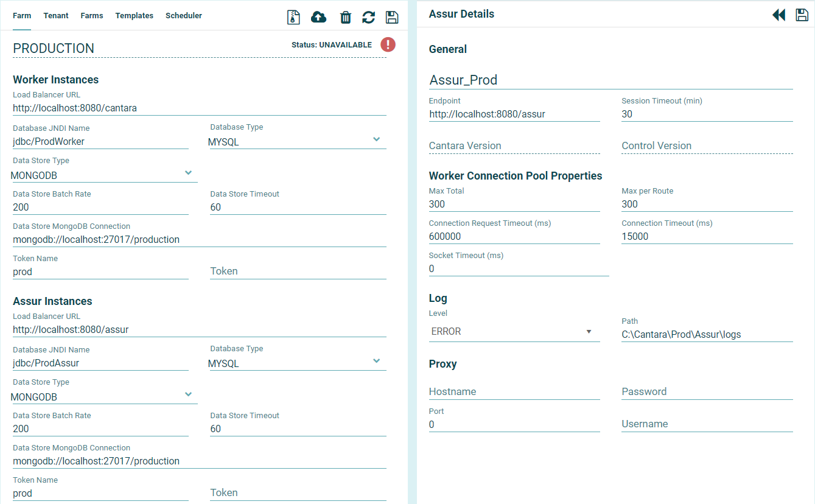Open the Scheduler tab
The width and height of the screenshot is (815, 504).
pos(184,16)
